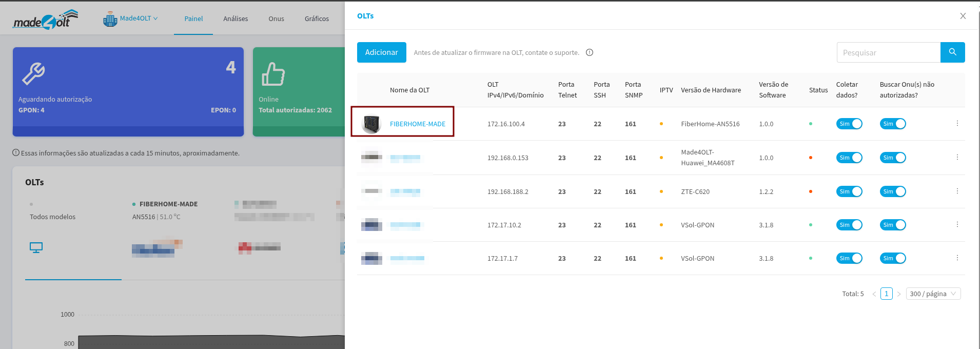
Task: Disable Coletar dados for 172.17.1.7 OLT
Action: [x=849, y=258]
